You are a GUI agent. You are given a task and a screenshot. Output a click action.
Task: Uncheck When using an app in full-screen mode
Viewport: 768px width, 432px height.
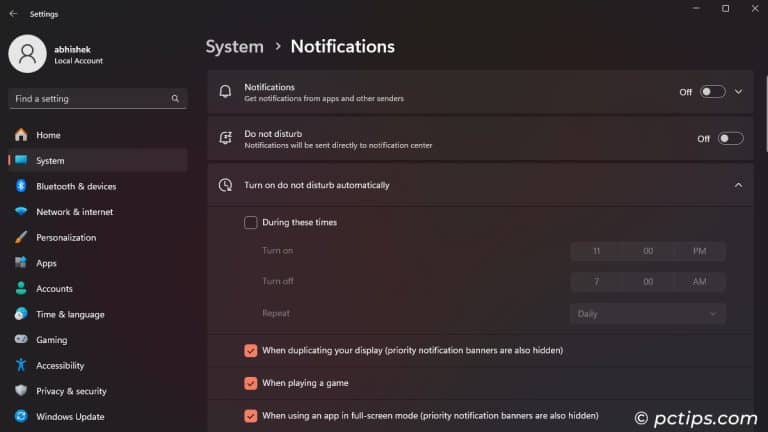coord(250,416)
